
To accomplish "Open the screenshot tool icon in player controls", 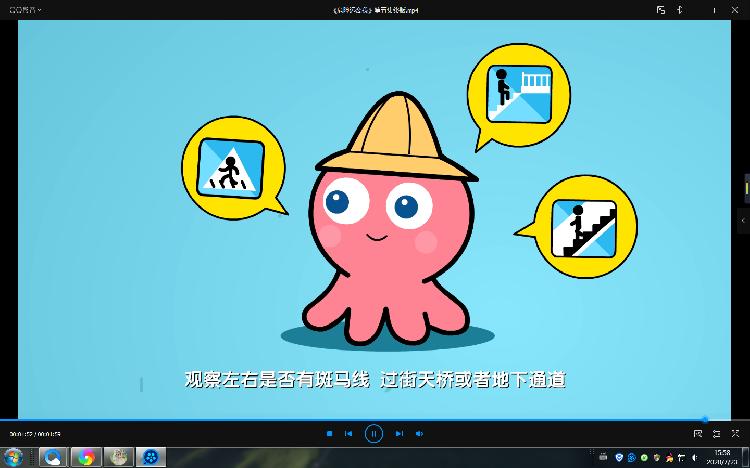I will [x=697, y=434].
